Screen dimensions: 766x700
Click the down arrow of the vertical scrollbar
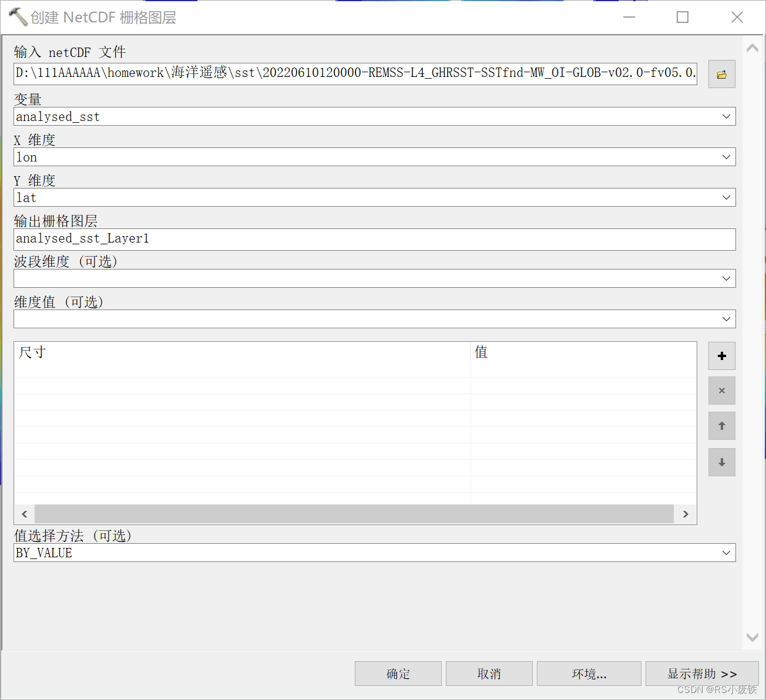752,638
